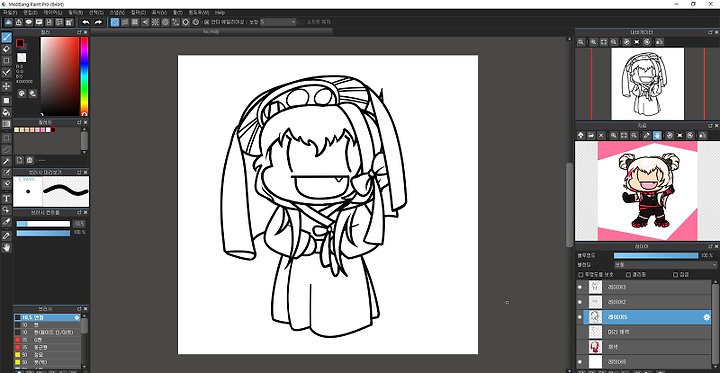
Task: Select the Bucket fill tool
Action: (x=6, y=112)
